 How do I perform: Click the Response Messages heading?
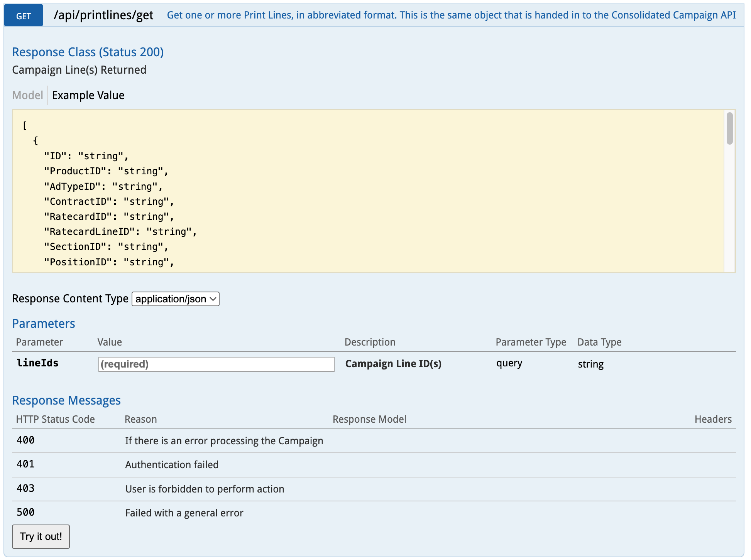pos(66,400)
